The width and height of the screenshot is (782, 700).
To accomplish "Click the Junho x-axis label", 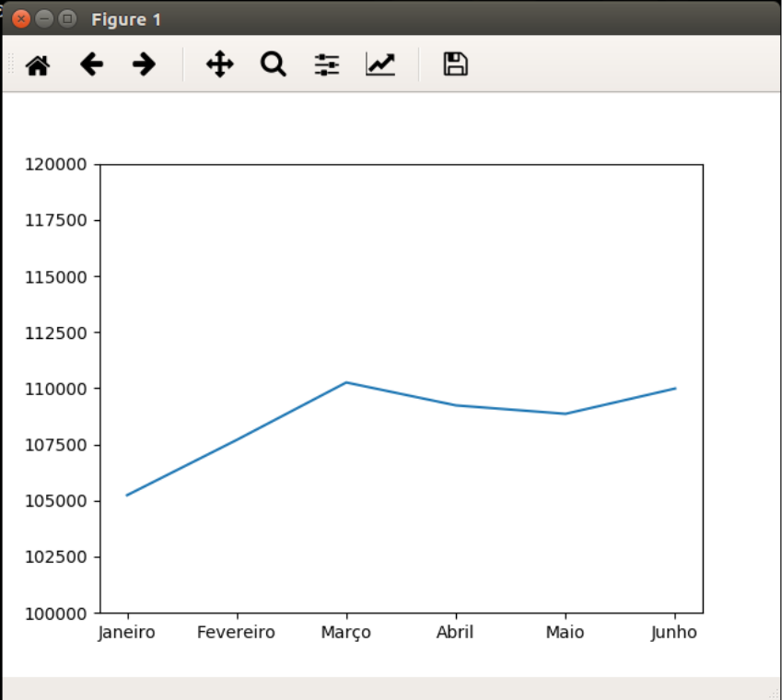I will (x=674, y=633).
